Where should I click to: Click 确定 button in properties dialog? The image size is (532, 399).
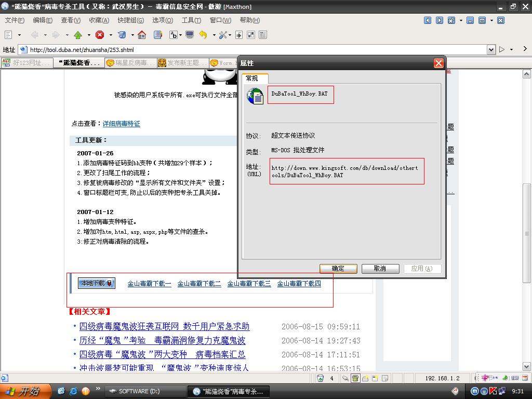pos(338,269)
